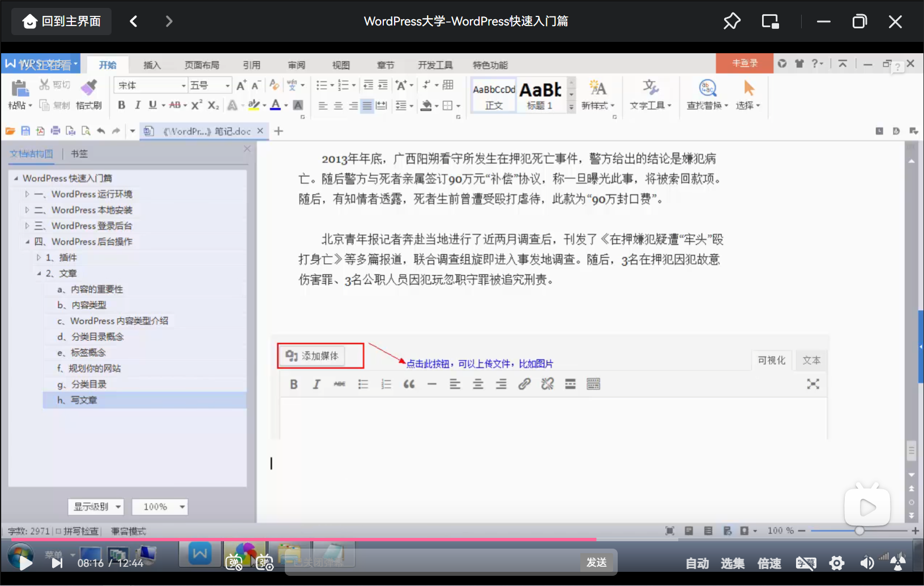Click the 未登录 login button
Viewport: 924px width, 586px height.
pos(745,63)
